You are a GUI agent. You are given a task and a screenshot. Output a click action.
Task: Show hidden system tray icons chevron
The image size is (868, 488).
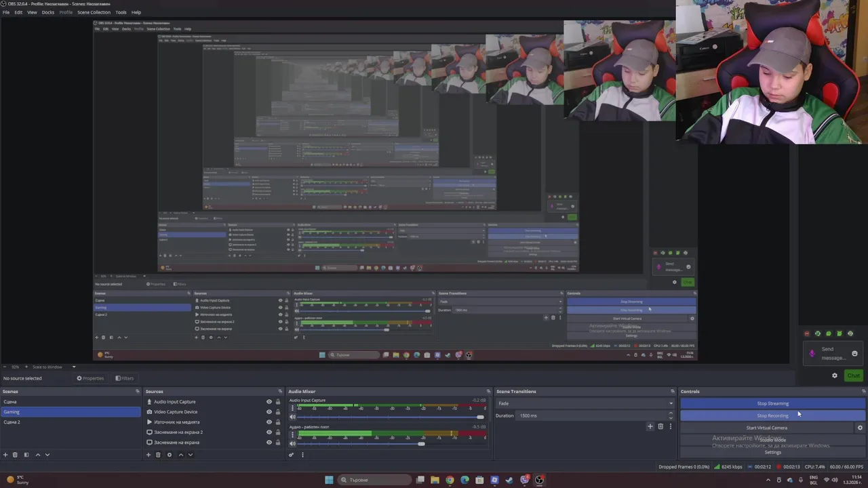pyautogui.click(x=768, y=480)
